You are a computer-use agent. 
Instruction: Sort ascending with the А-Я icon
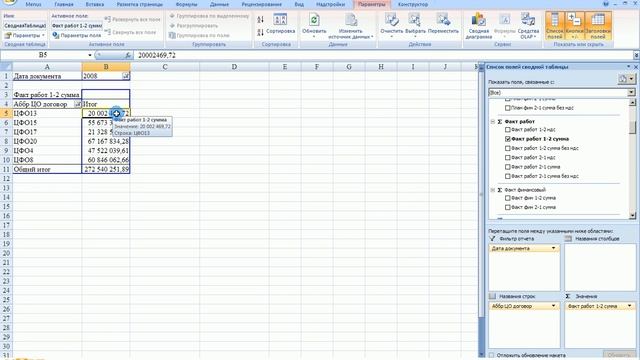point(260,19)
